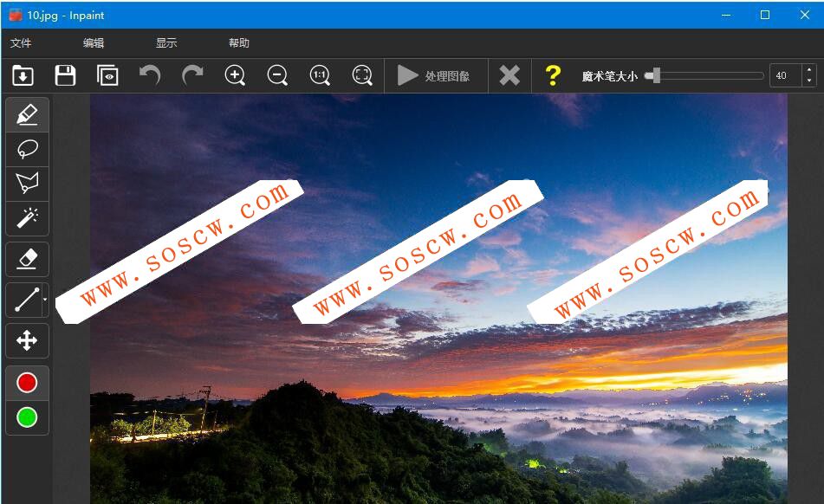This screenshot has width=824, height=504.
Task: Zoom in on the image
Action: [x=235, y=75]
